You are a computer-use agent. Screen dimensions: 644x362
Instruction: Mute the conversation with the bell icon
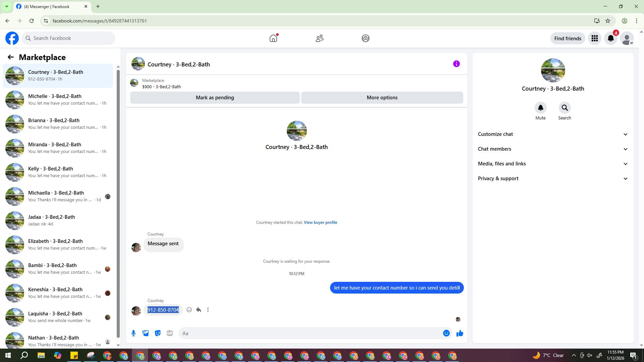pyautogui.click(x=540, y=108)
